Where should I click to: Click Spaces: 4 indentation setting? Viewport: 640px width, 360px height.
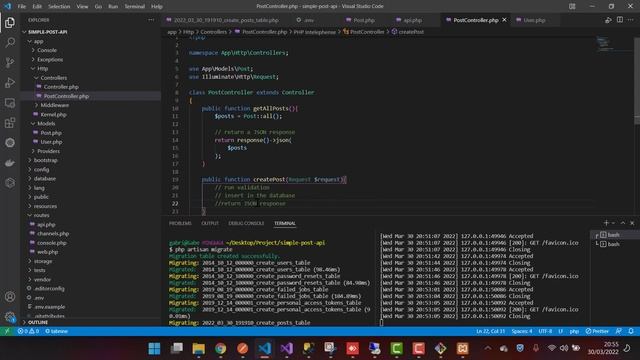(x=522, y=331)
